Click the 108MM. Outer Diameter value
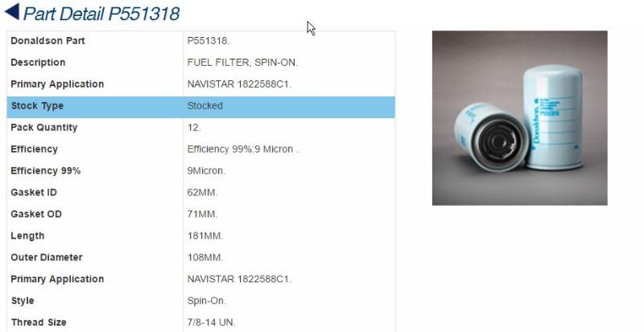This screenshot has width=644, height=332. click(x=205, y=257)
